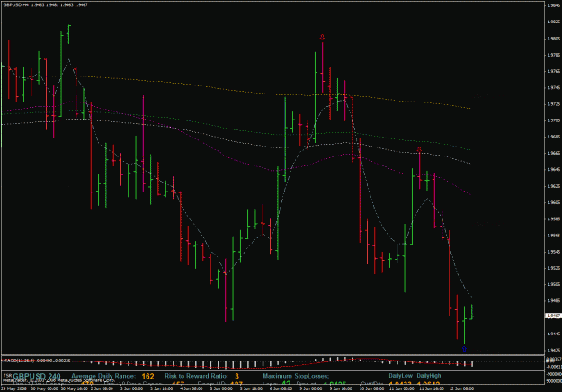Image resolution: width=562 pixels, height=392 pixels.
Task: Click the Average Daily Range label
Action: (x=103, y=376)
